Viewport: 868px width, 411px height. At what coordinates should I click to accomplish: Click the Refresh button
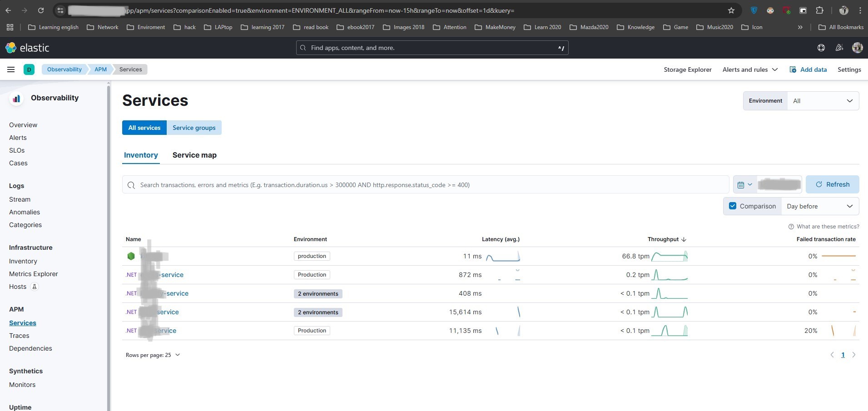[x=832, y=184]
